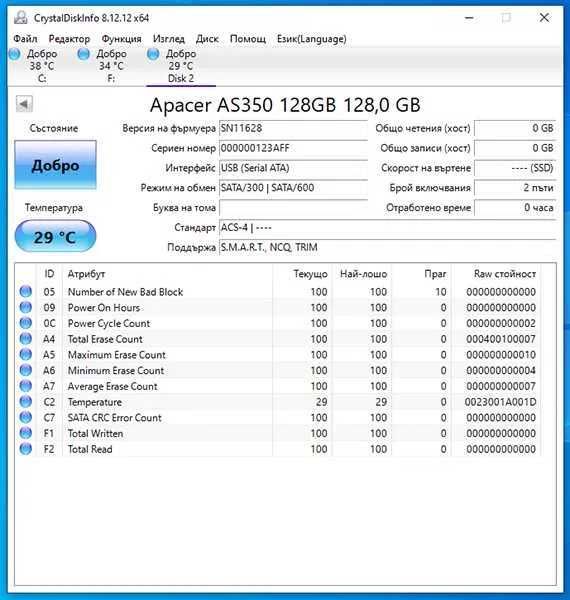
Task: Click status orb of Total Read row
Action: 26,449
